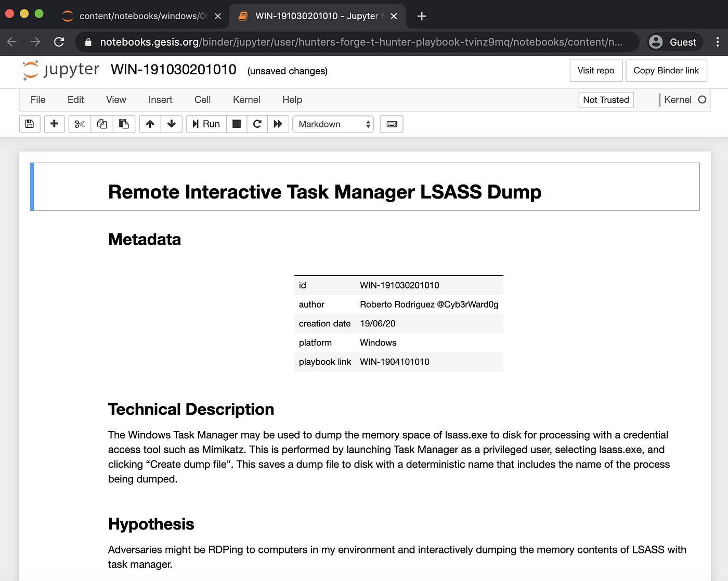728x581 pixels.
Task: Restart and run all fast-forward icon
Action: tap(278, 124)
